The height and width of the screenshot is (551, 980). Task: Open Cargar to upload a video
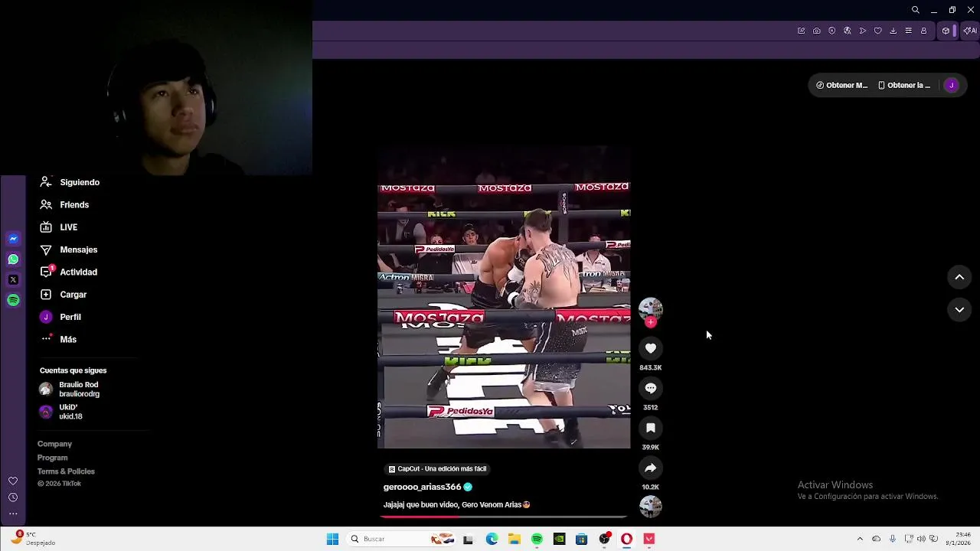coord(73,295)
